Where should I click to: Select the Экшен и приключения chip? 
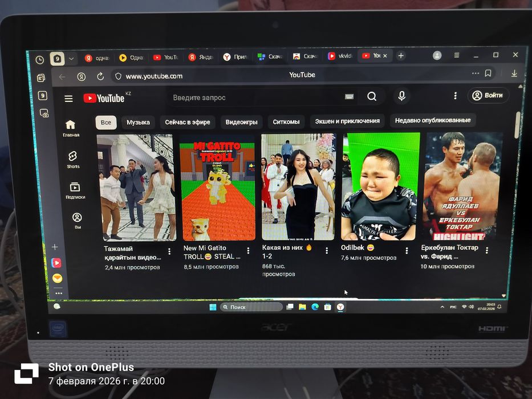(x=347, y=121)
